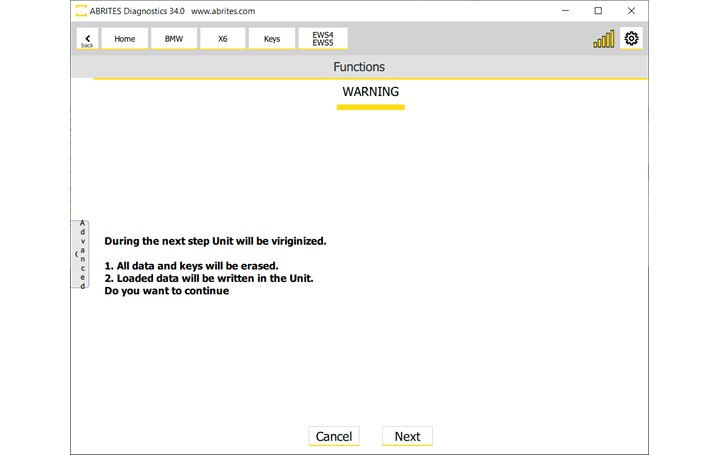Click the back arrow button

pyautogui.click(x=87, y=39)
